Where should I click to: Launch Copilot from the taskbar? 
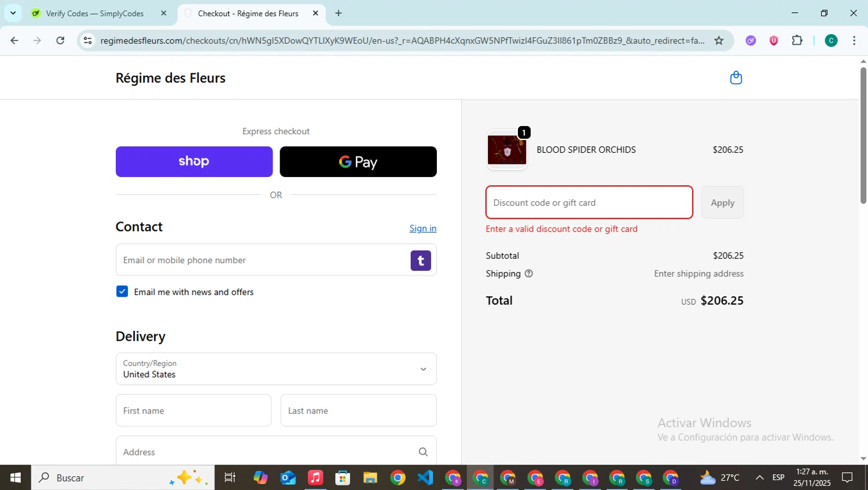pos(260,478)
